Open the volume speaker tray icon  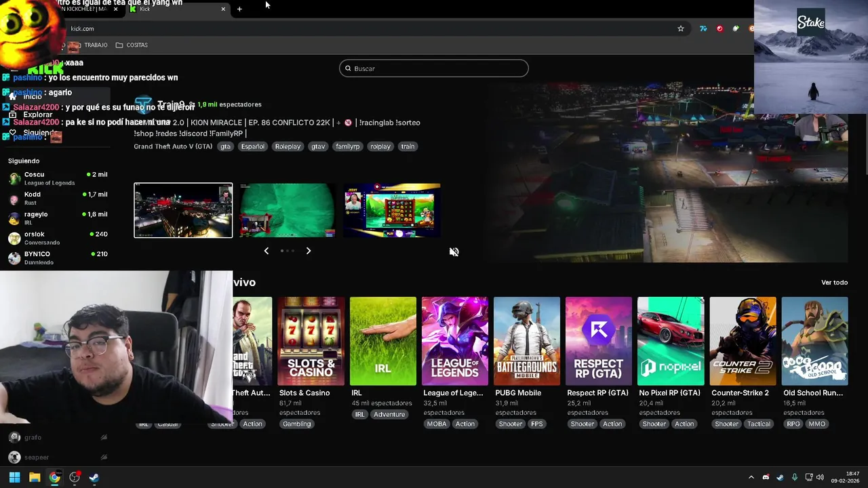(x=820, y=477)
